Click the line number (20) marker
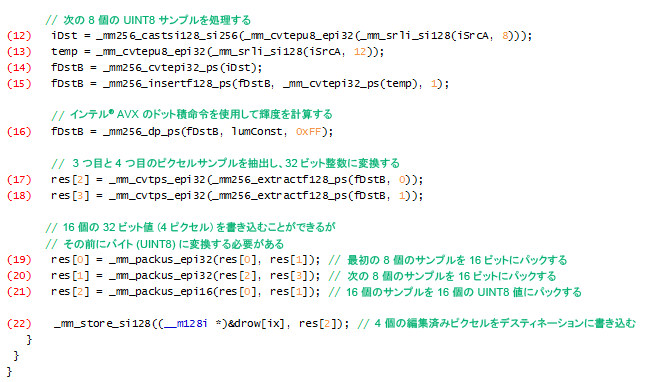The height and width of the screenshot is (382, 670). [19, 276]
